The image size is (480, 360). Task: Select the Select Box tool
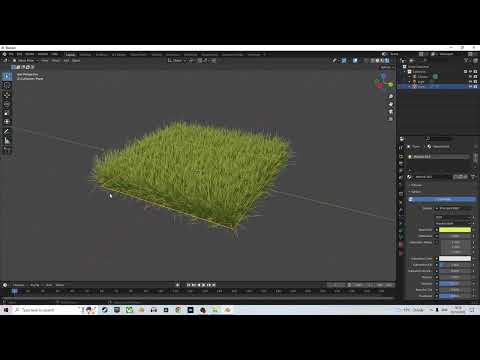click(7, 76)
